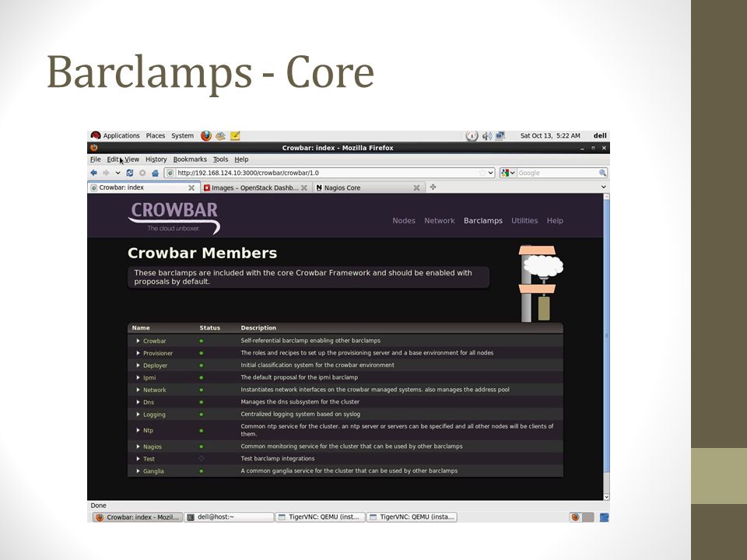Switch to the Images - OpenStack Dashboard tab

255,187
